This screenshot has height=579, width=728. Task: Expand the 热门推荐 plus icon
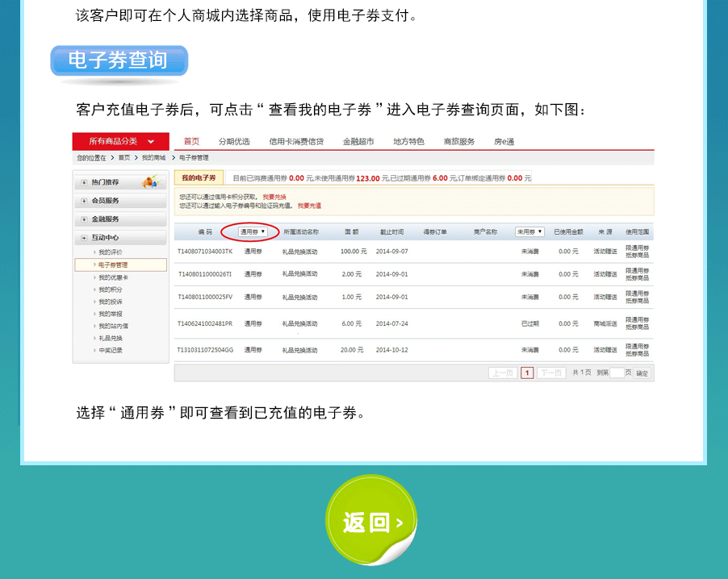pyautogui.click(x=84, y=182)
